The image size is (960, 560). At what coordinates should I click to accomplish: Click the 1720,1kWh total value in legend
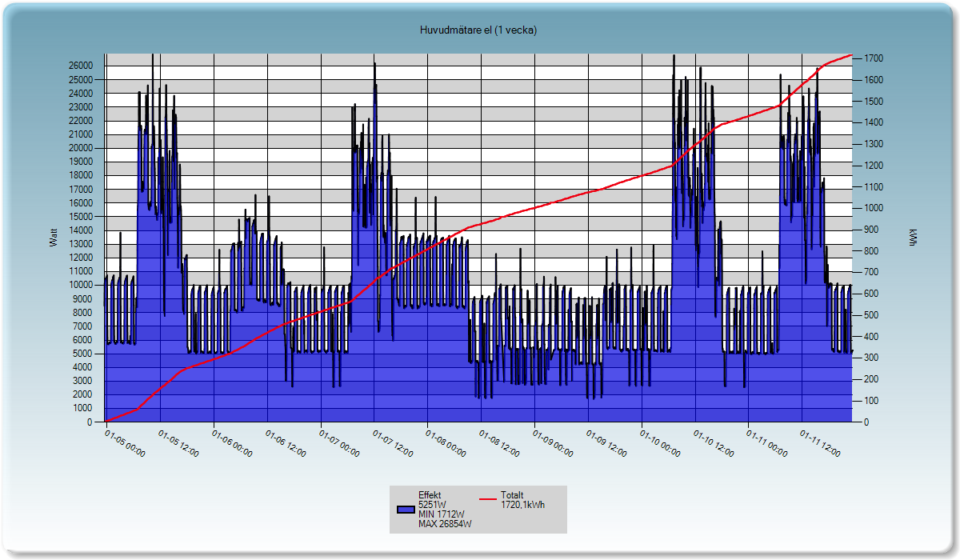522,505
